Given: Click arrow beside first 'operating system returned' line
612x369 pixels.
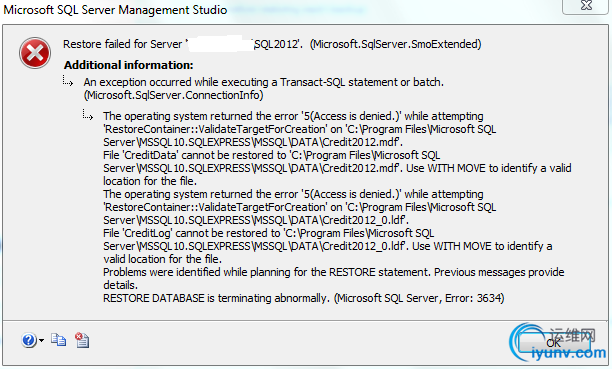Looking at the screenshot, I should (87, 115).
